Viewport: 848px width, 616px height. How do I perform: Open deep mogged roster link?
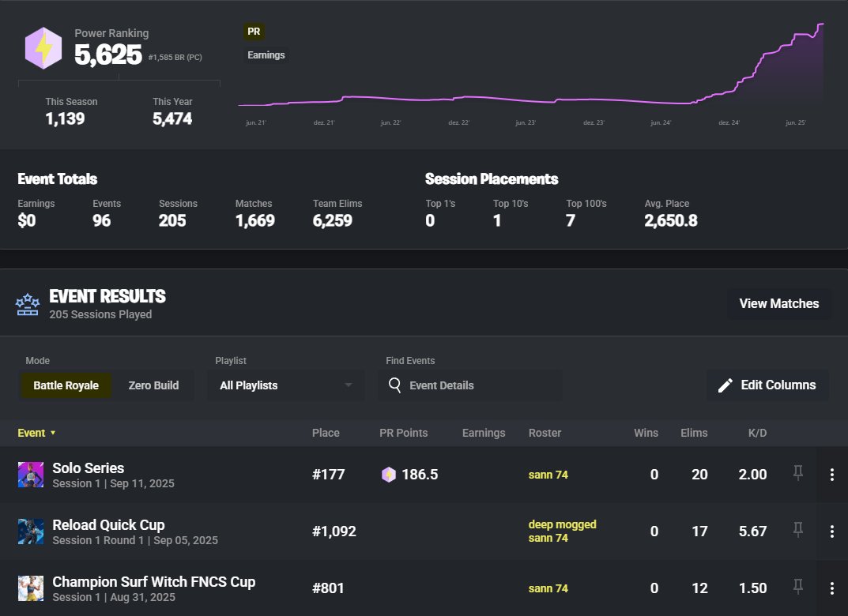562,524
